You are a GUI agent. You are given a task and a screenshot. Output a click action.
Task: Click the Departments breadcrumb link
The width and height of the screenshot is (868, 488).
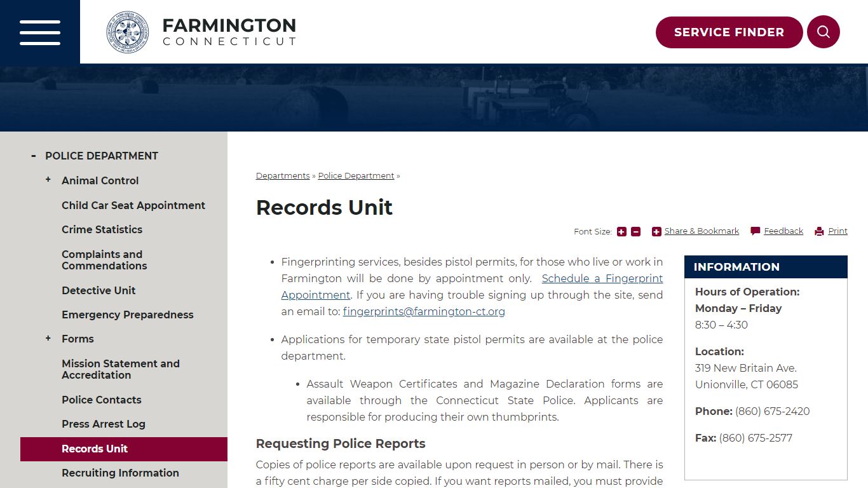click(283, 176)
